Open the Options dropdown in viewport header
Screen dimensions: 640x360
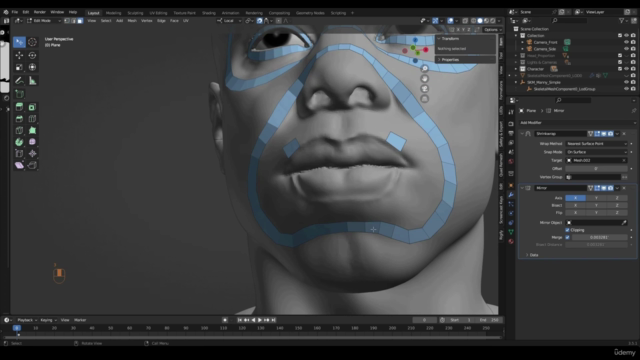[492, 29]
